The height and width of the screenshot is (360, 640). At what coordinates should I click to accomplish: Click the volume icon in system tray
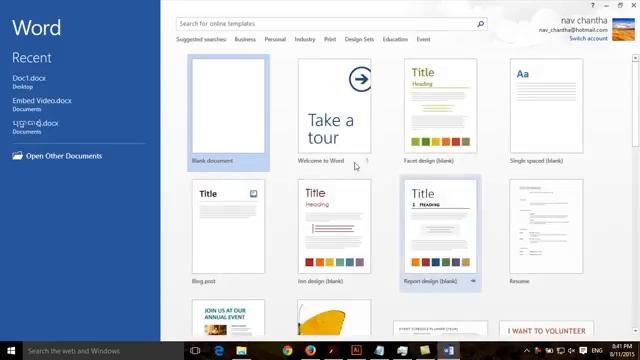(x=571, y=351)
